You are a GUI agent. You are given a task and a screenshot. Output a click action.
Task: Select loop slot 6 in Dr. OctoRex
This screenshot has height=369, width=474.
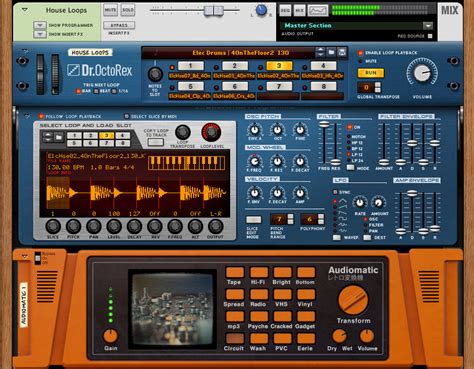click(x=235, y=86)
